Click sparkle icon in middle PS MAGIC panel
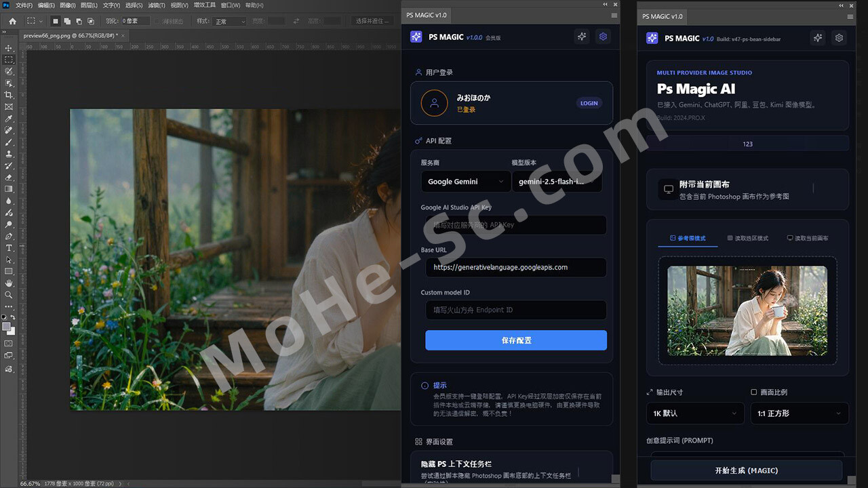This screenshot has height=488, width=868. [582, 37]
